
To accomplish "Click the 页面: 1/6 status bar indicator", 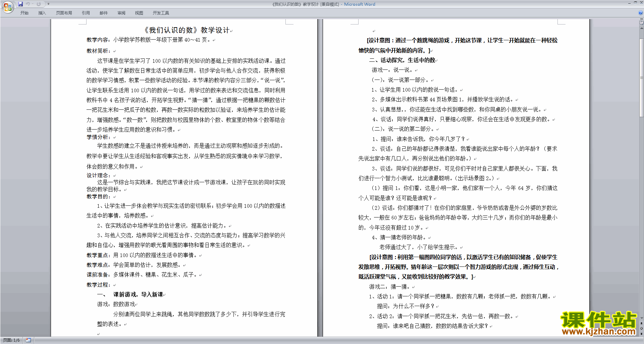I will [11, 340].
